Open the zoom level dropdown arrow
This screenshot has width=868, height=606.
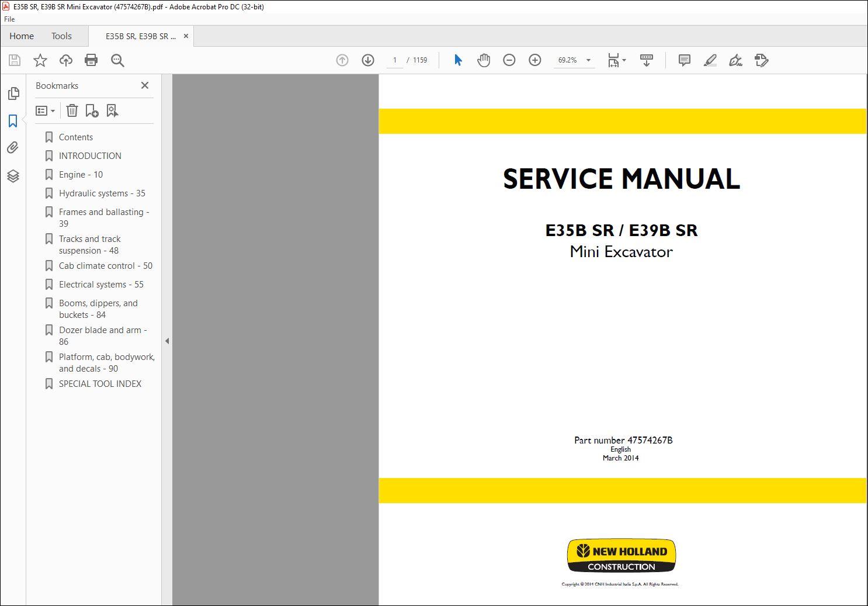tap(588, 60)
